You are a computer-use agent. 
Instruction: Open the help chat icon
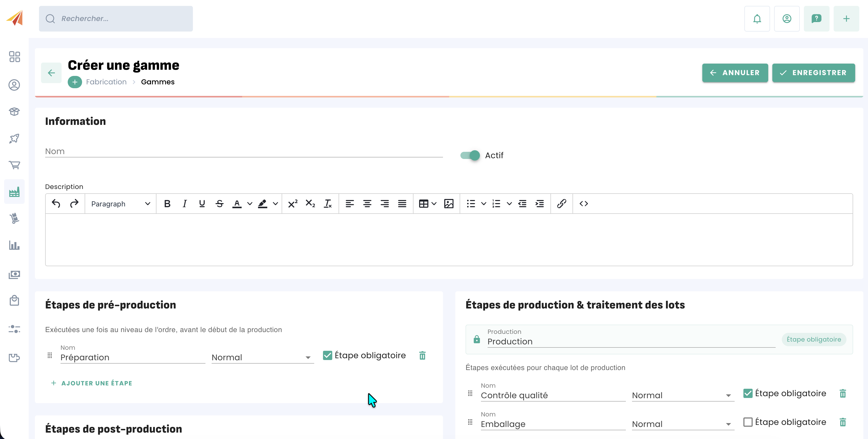click(x=816, y=18)
